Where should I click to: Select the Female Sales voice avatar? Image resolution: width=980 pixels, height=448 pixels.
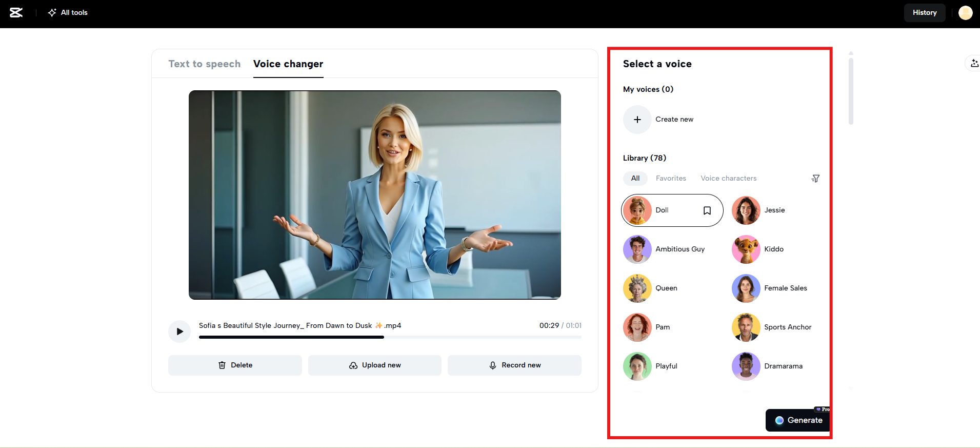746,288
